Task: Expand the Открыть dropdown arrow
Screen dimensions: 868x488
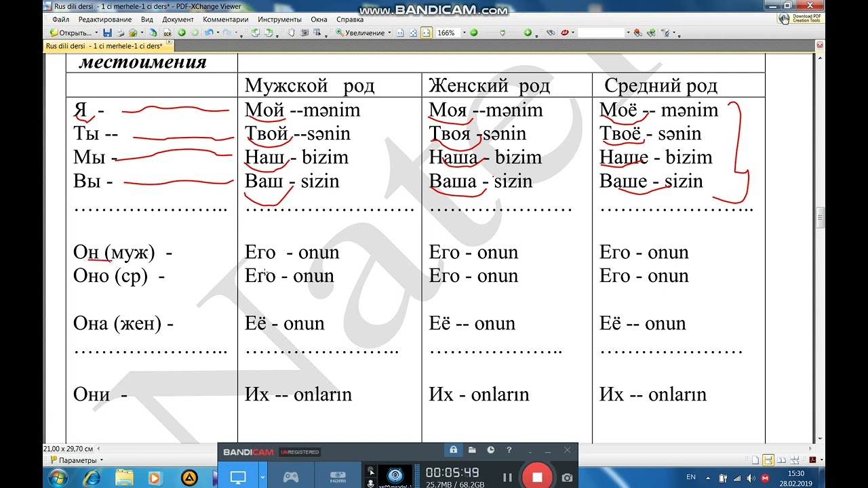Action: pos(96,33)
